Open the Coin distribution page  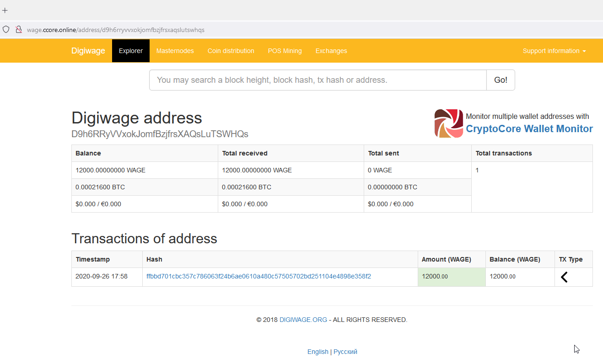click(x=231, y=51)
